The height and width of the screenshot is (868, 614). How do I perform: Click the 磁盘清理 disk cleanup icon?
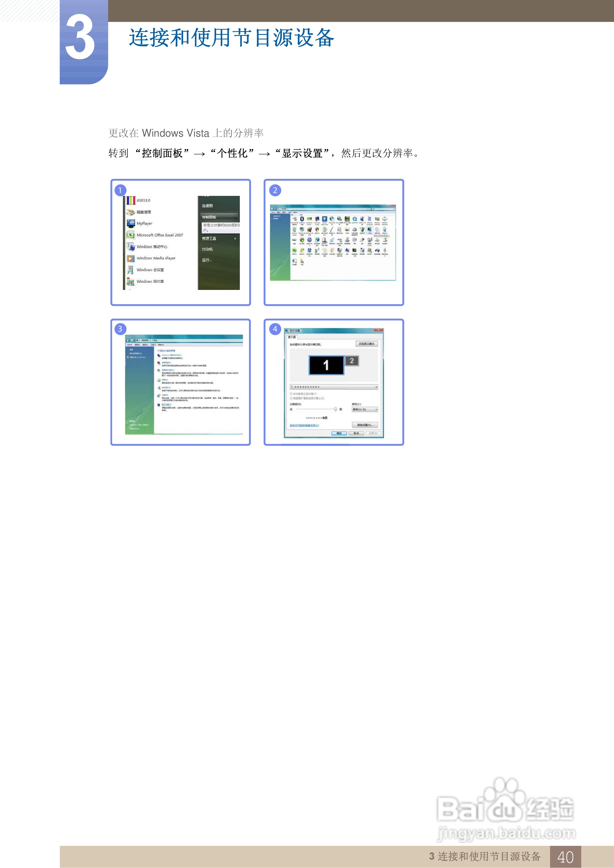130,212
